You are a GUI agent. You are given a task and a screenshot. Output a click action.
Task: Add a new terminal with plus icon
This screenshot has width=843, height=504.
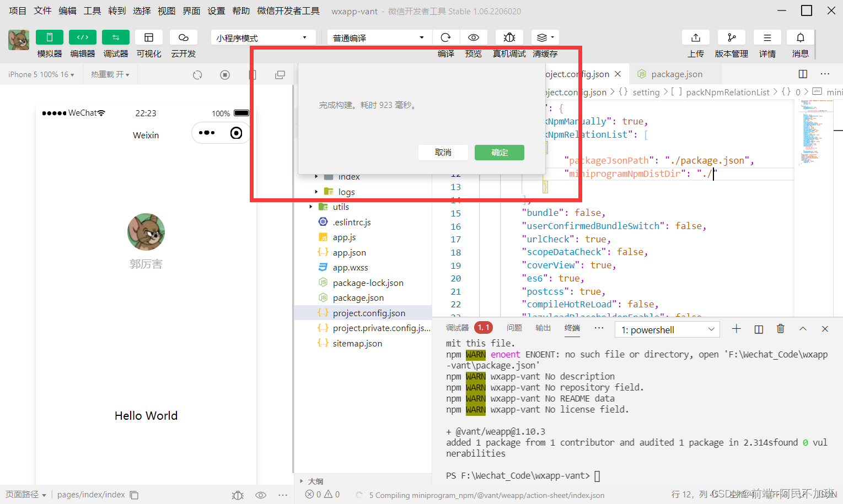tap(737, 329)
